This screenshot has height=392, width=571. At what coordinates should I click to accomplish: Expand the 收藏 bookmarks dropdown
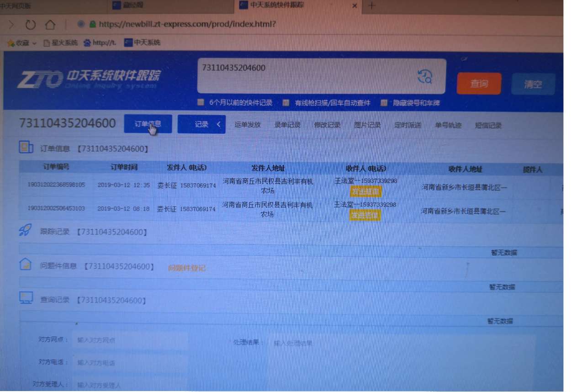coord(35,43)
